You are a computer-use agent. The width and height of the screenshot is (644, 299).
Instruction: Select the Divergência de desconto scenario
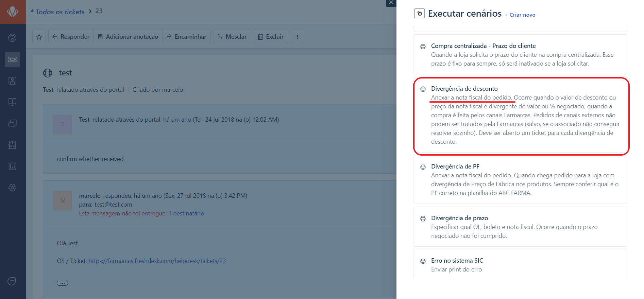click(x=464, y=89)
